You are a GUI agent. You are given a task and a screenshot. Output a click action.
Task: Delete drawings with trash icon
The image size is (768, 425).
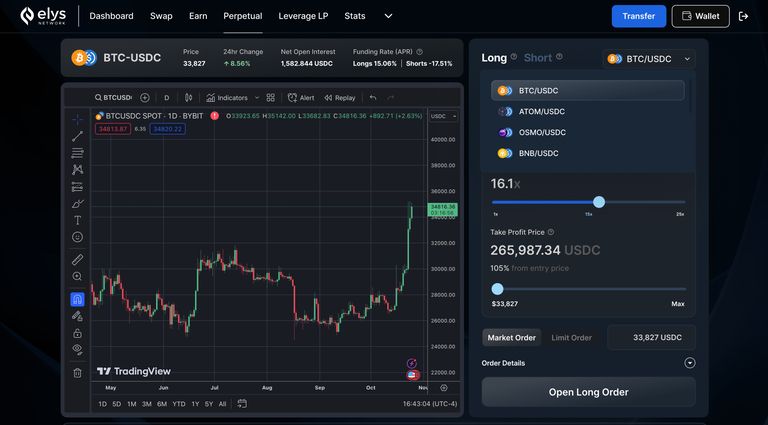pos(77,372)
